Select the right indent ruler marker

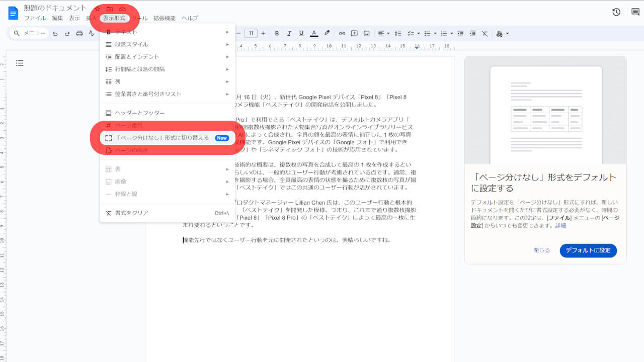point(417,47)
